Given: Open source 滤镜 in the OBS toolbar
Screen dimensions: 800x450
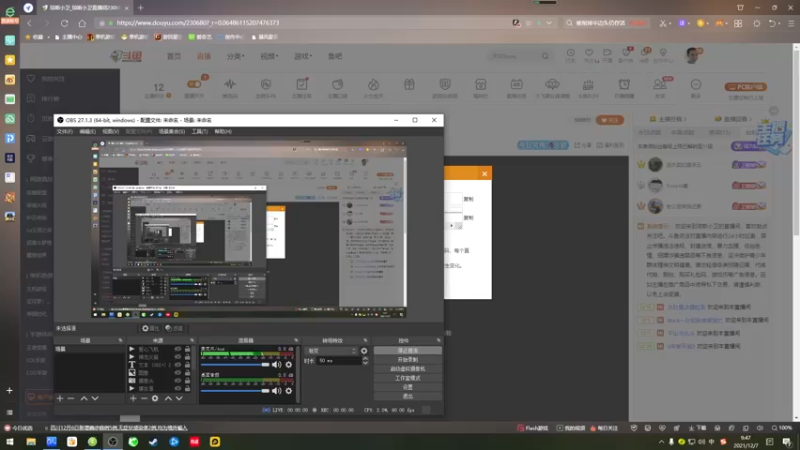Looking at the screenshot, I should click(x=174, y=329).
